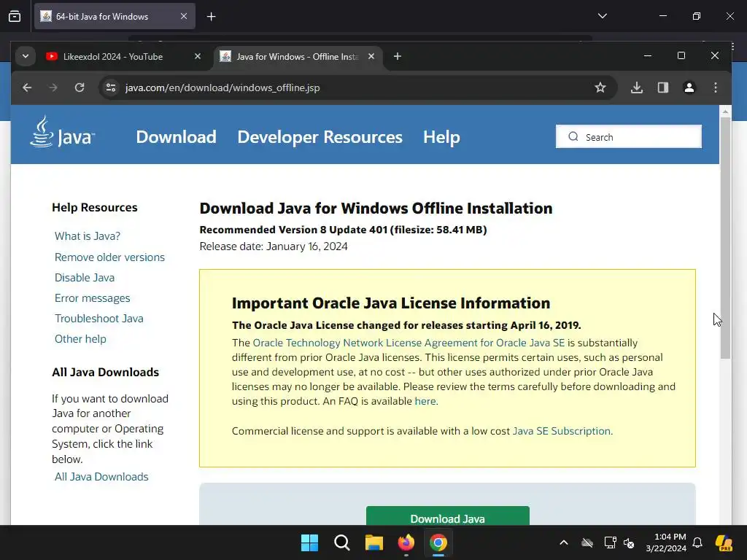Image resolution: width=747 pixels, height=560 pixels.
Task: Open the Java SE Subscription link
Action: 561,431
